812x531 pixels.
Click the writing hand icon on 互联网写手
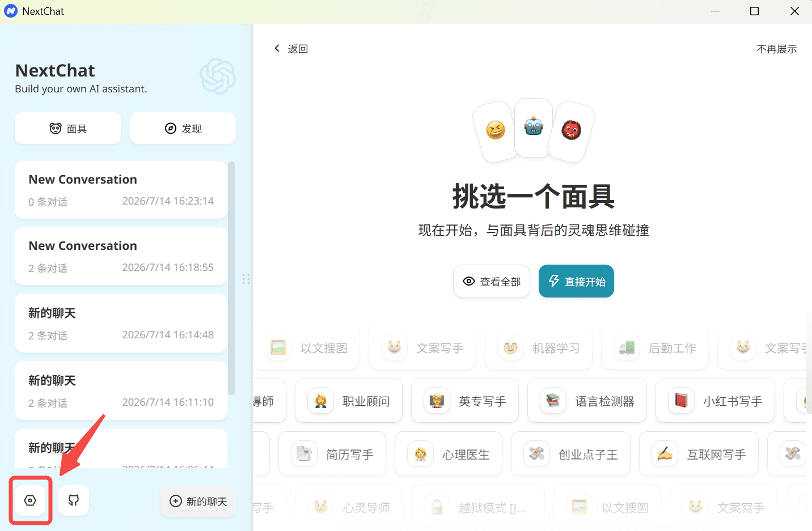tap(665, 454)
